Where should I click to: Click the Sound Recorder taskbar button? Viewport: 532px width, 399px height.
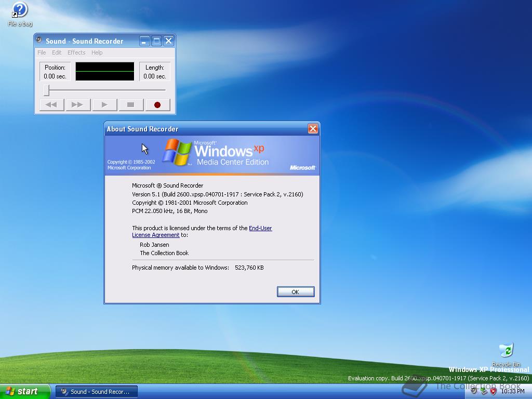click(97, 392)
